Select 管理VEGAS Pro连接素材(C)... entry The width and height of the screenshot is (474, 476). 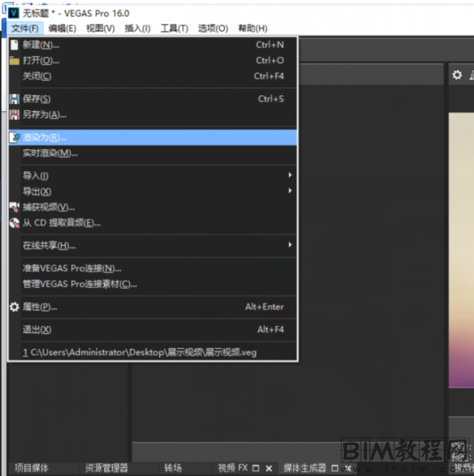[x=152, y=284]
